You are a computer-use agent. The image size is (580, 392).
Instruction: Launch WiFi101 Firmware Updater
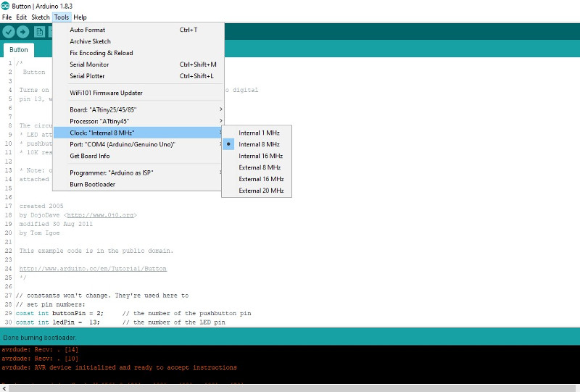click(x=138, y=93)
